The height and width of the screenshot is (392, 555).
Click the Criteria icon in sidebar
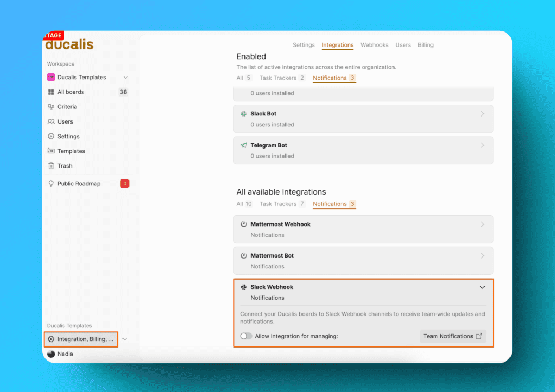click(x=51, y=107)
